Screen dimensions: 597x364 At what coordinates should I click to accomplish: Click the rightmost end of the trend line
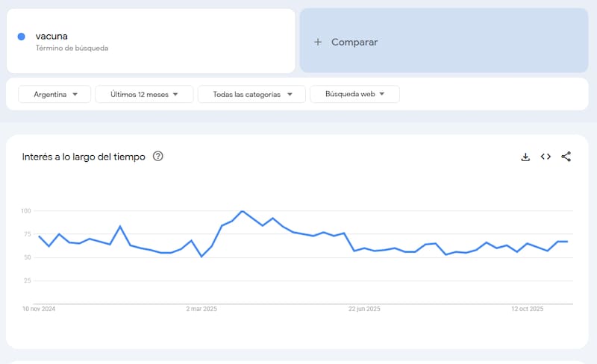[x=567, y=242]
